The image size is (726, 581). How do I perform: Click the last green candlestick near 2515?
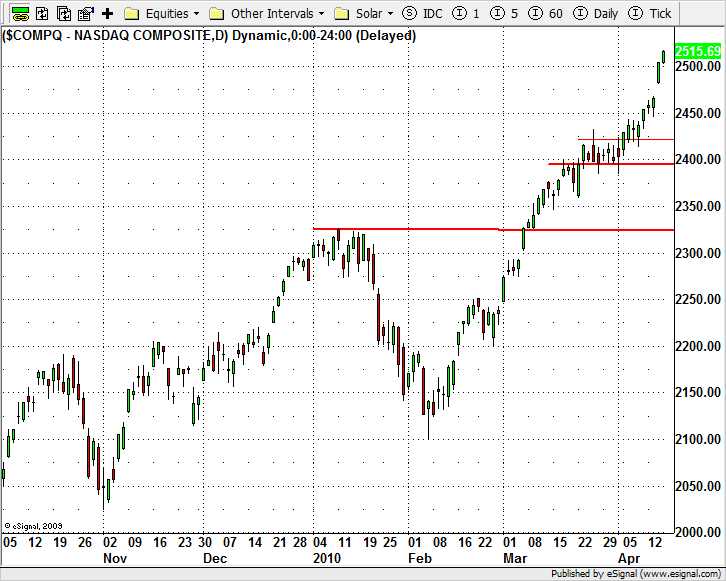click(663, 57)
